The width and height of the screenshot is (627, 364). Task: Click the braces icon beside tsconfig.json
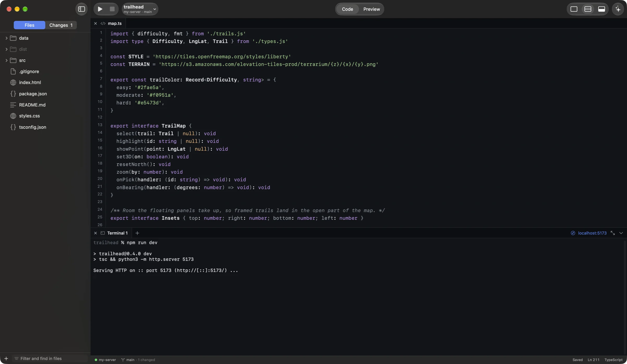13,127
